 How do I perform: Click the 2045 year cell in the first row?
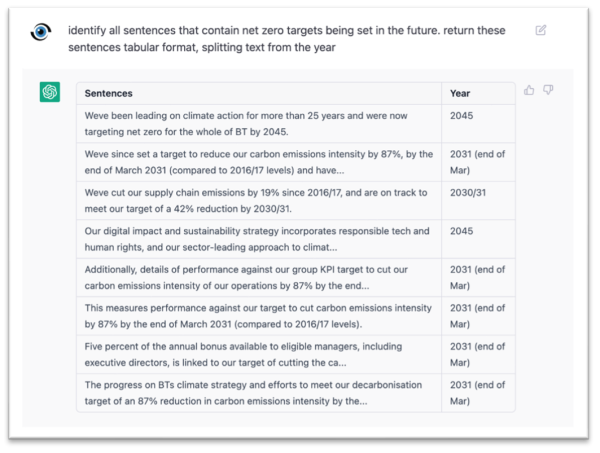(464, 115)
